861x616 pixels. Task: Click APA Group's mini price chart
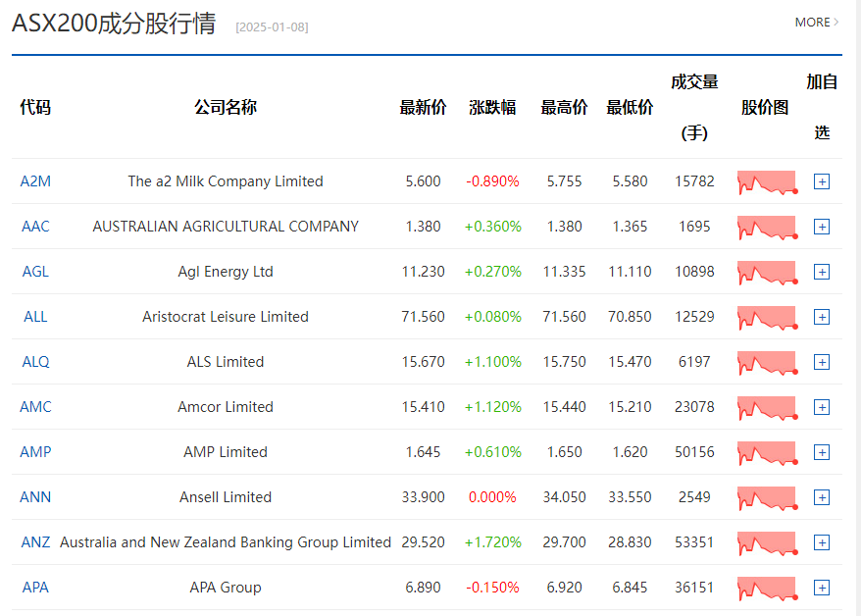pyautogui.click(x=766, y=588)
